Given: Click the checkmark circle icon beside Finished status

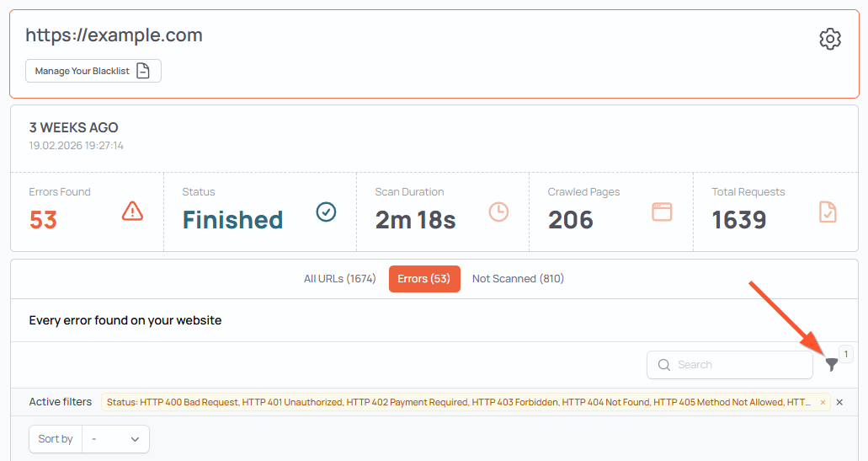Looking at the screenshot, I should (x=326, y=212).
